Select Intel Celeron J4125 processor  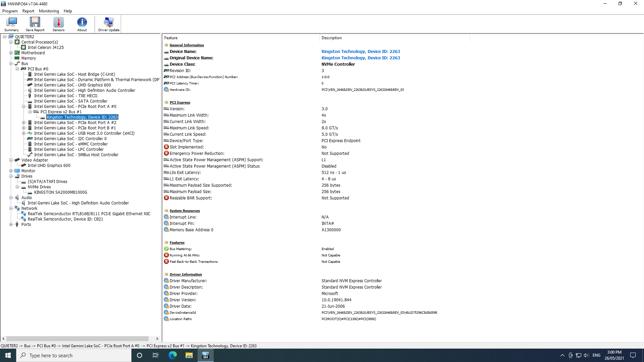pos(46,48)
